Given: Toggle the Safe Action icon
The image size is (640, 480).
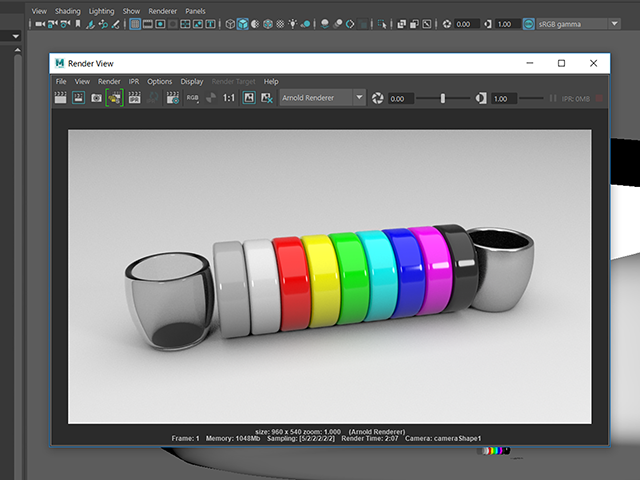Looking at the screenshot, I should pos(198,24).
